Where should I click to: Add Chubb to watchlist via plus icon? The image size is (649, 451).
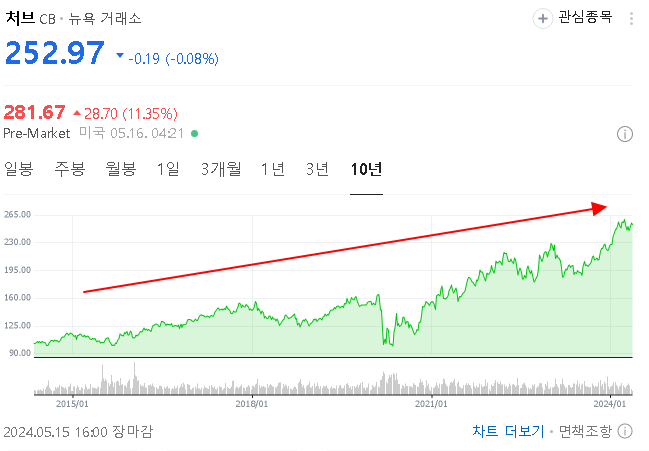[x=543, y=19]
